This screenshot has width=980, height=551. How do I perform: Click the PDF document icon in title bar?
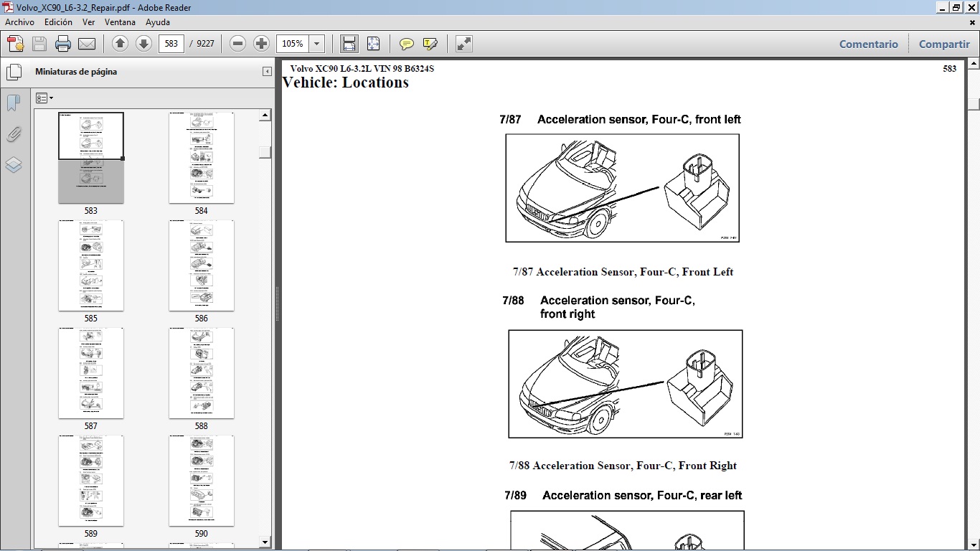click(8, 7)
